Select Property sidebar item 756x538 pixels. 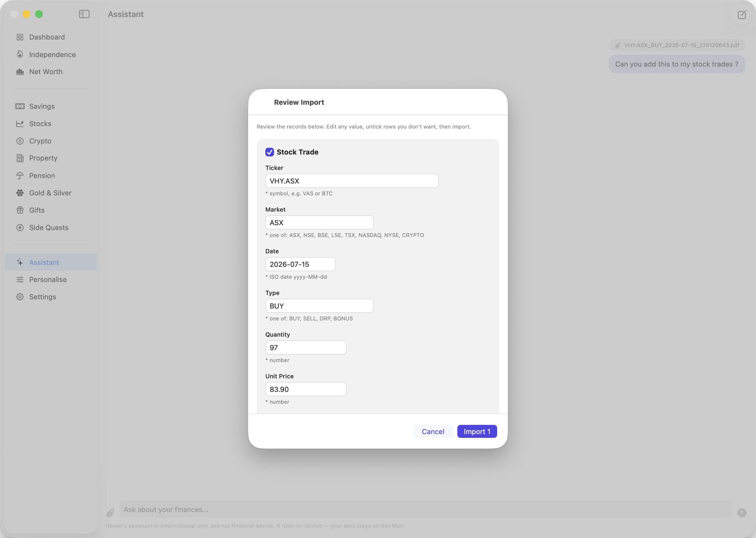point(51,158)
